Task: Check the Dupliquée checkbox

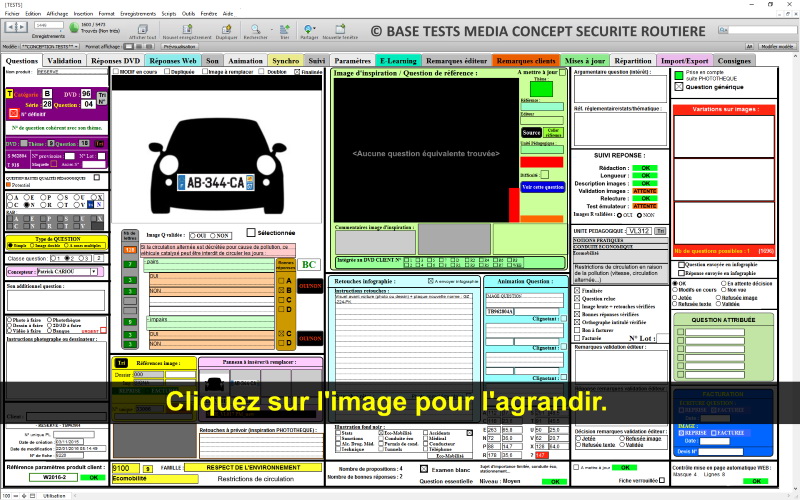Action: [x=167, y=71]
